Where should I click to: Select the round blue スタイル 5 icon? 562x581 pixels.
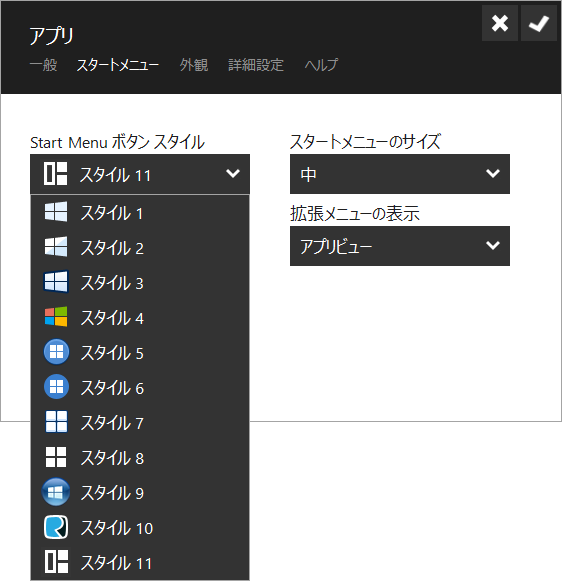(56, 352)
